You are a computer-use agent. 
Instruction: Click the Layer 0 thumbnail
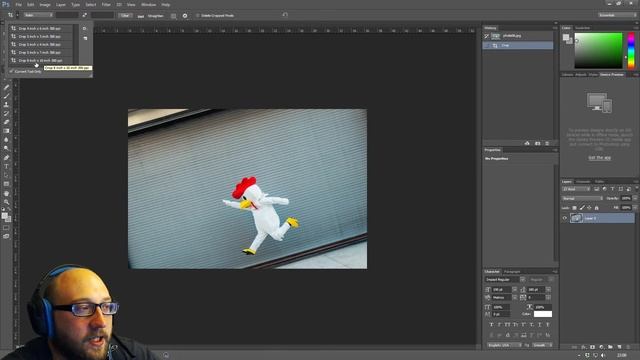(576, 218)
